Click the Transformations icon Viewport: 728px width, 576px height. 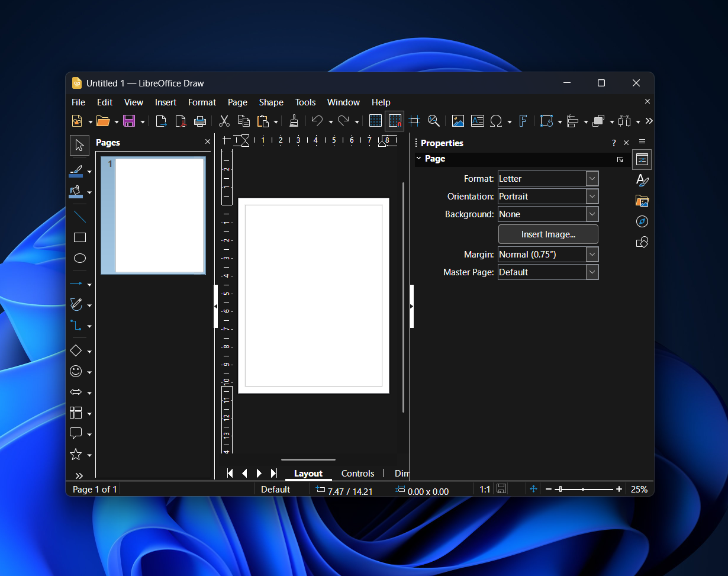(547, 121)
